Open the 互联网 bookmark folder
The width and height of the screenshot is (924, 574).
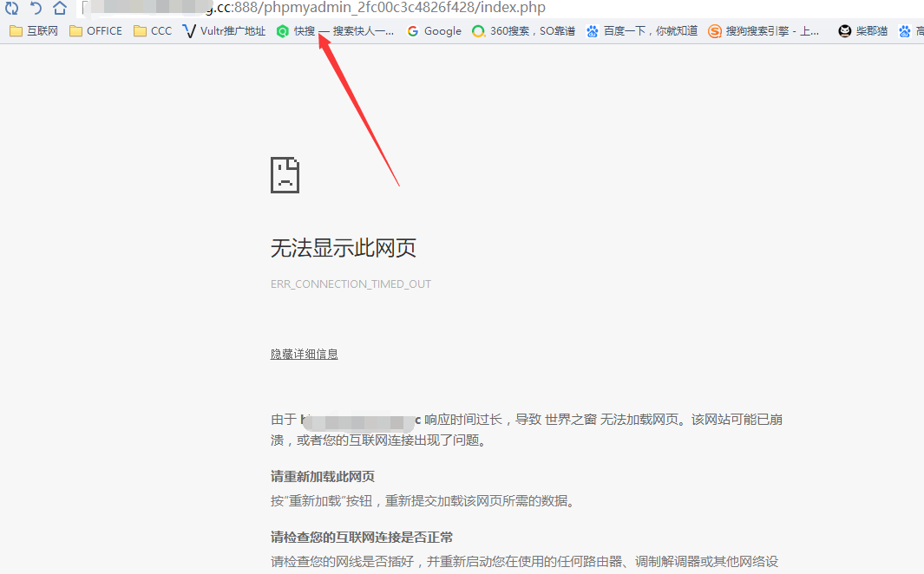33,31
